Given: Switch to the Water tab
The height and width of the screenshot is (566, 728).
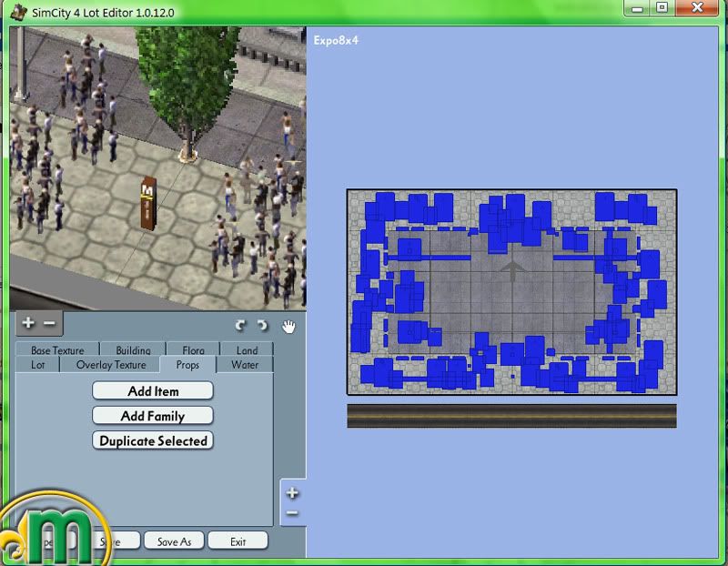Looking at the screenshot, I should [x=245, y=365].
